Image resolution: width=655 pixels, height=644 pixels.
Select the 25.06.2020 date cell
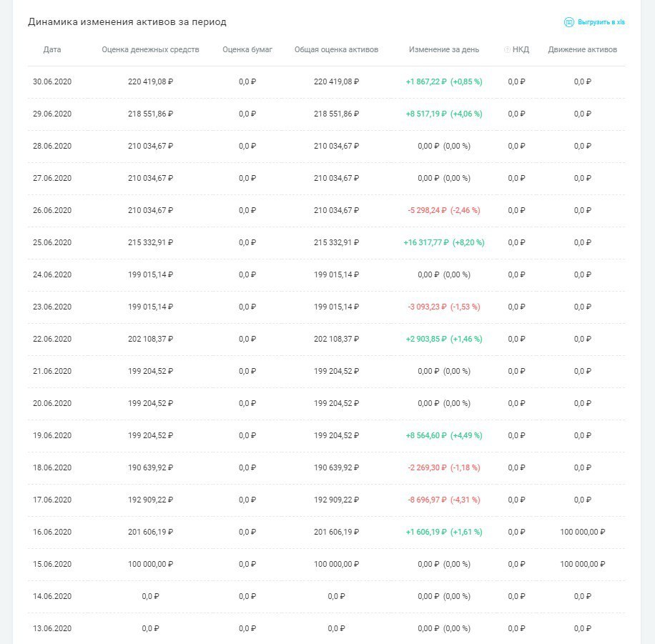(x=52, y=242)
